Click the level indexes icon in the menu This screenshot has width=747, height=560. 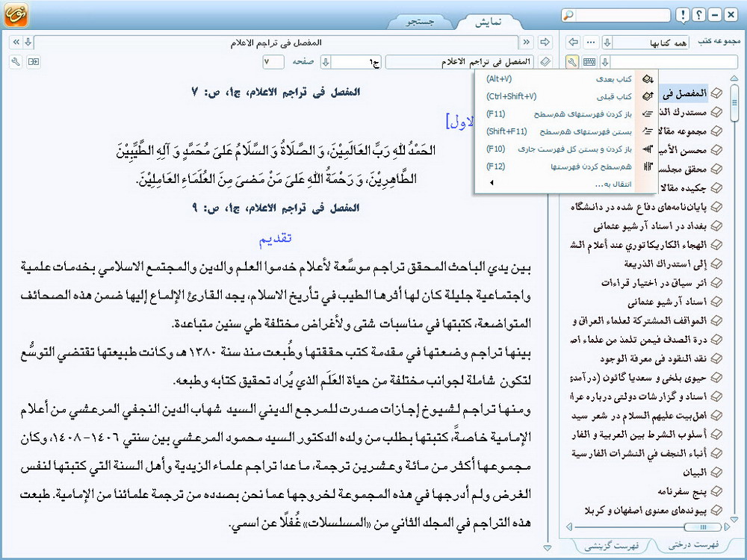tap(648, 167)
